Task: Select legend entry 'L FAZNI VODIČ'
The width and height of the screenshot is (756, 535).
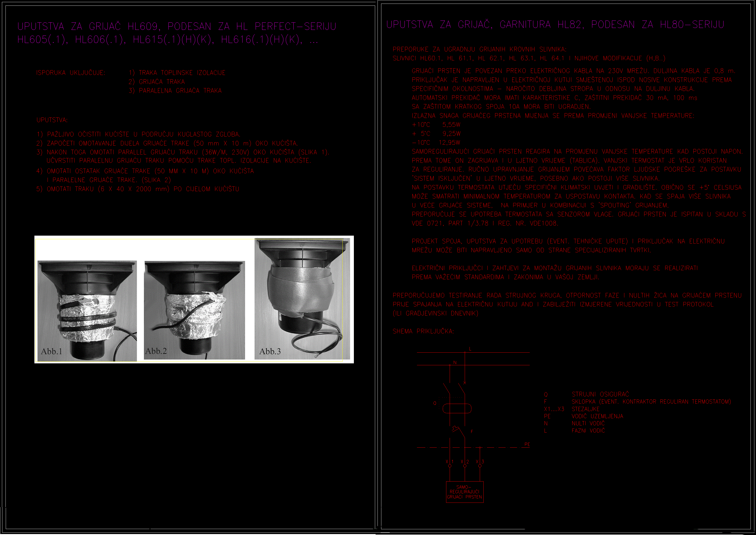Action: (574, 431)
